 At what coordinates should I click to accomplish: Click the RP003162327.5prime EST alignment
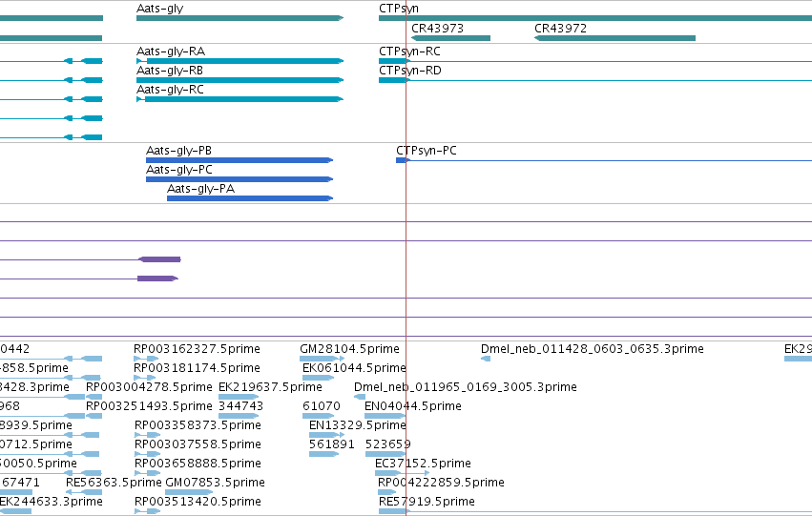point(146,359)
